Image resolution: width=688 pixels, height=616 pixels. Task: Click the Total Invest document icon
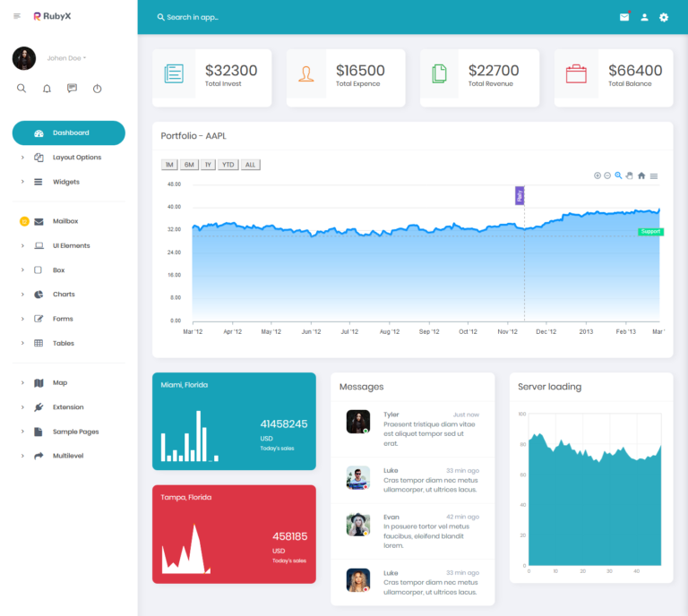pos(174,73)
